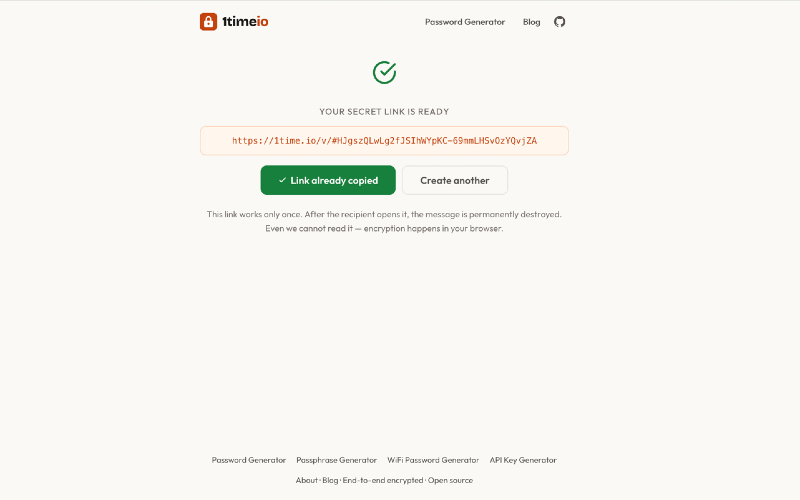Open the API Key Generator link
This screenshot has height=500, width=800.
(x=523, y=460)
